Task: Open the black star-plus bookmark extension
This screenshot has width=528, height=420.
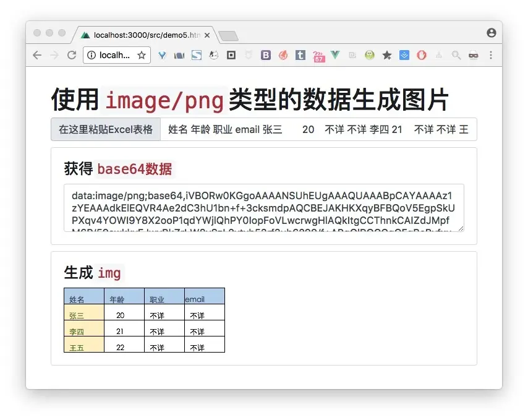Action: (387, 55)
